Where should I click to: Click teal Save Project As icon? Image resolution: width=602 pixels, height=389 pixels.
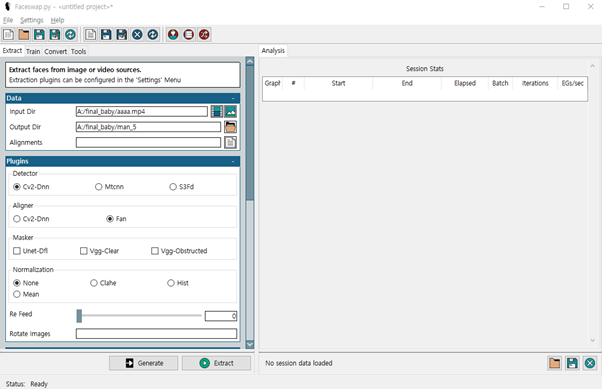point(55,35)
